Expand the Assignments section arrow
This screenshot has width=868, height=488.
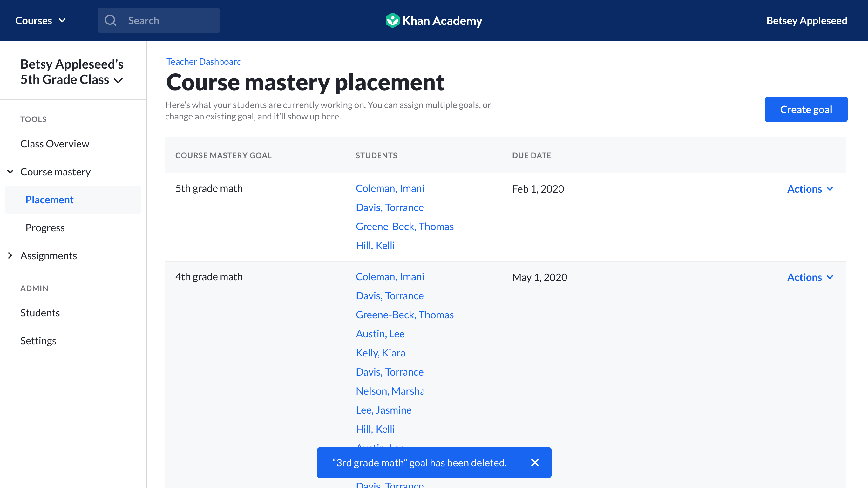pos(10,255)
